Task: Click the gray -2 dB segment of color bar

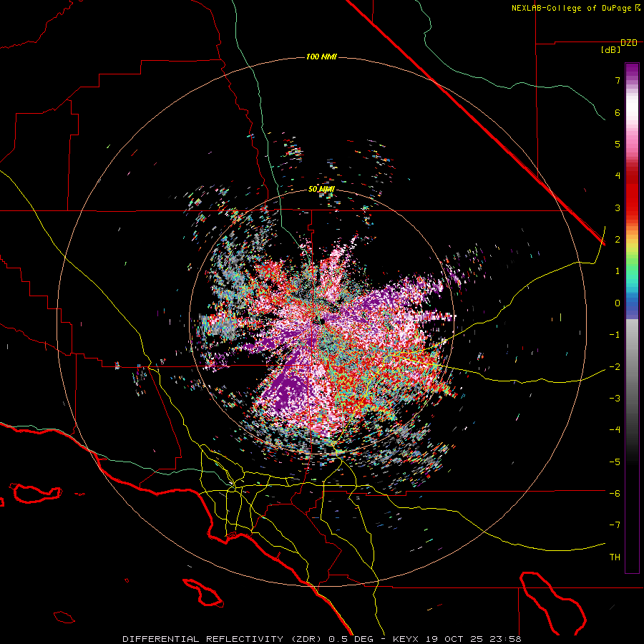Action: tap(632, 366)
